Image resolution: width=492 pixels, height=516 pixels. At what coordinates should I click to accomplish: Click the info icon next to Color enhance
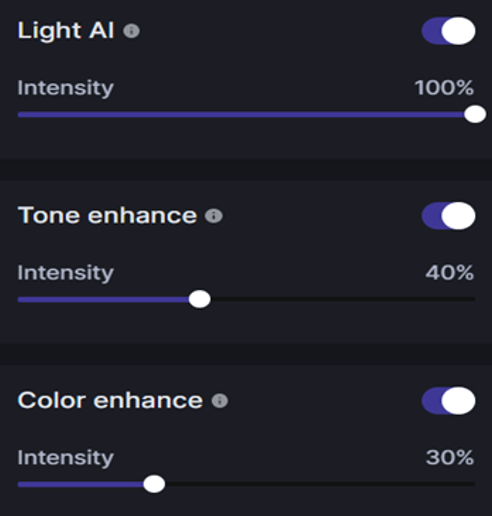pyautogui.click(x=220, y=401)
